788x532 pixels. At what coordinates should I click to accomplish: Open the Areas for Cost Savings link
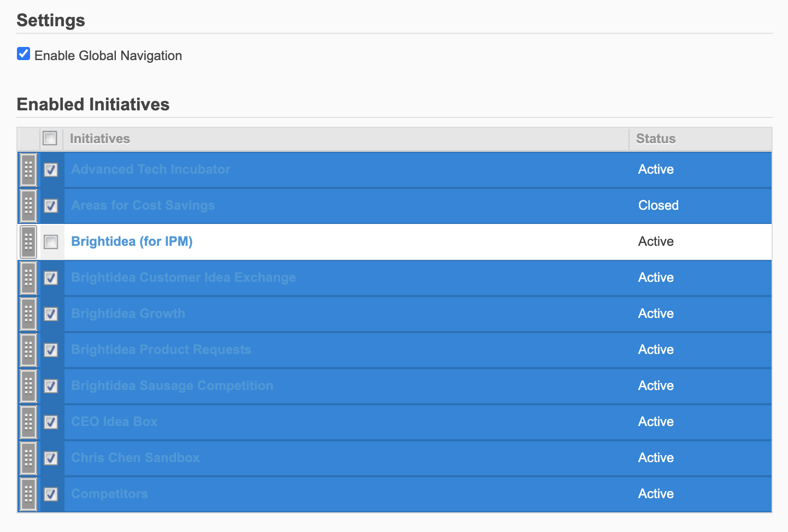click(143, 205)
